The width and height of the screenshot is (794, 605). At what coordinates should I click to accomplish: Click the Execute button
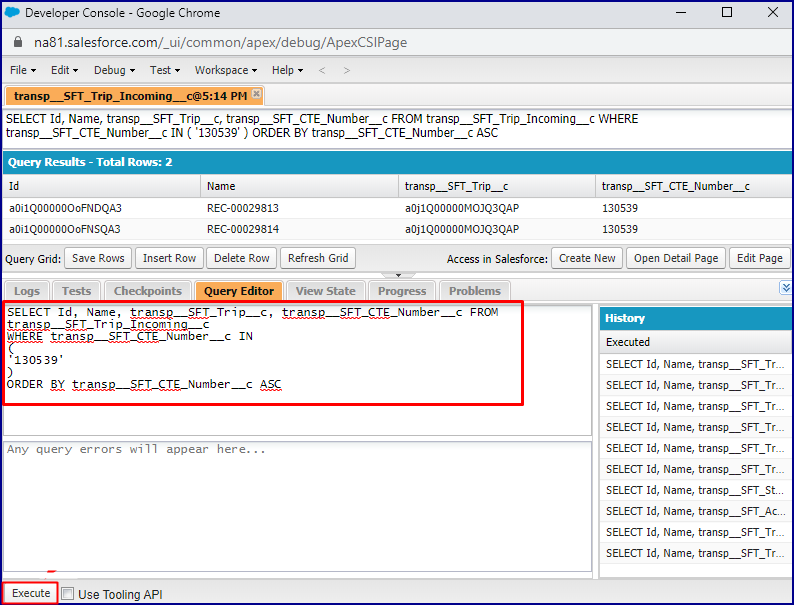coord(31,593)
